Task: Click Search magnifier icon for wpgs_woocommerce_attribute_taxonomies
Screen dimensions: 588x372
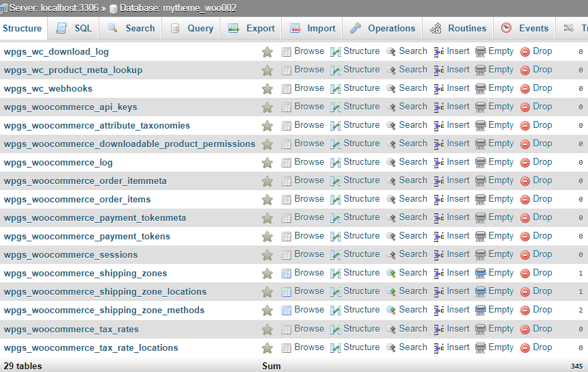Action: (391, 126)
